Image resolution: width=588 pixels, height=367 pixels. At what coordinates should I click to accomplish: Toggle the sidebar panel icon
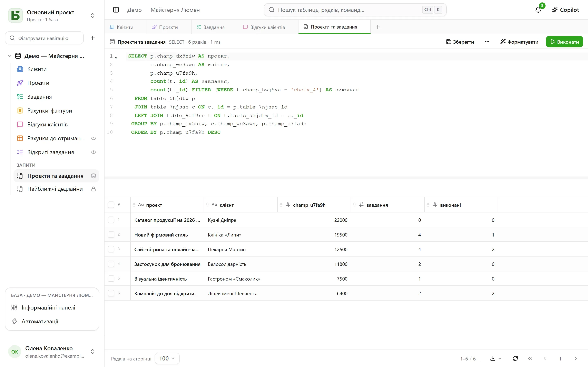click(x=116, y=10)
